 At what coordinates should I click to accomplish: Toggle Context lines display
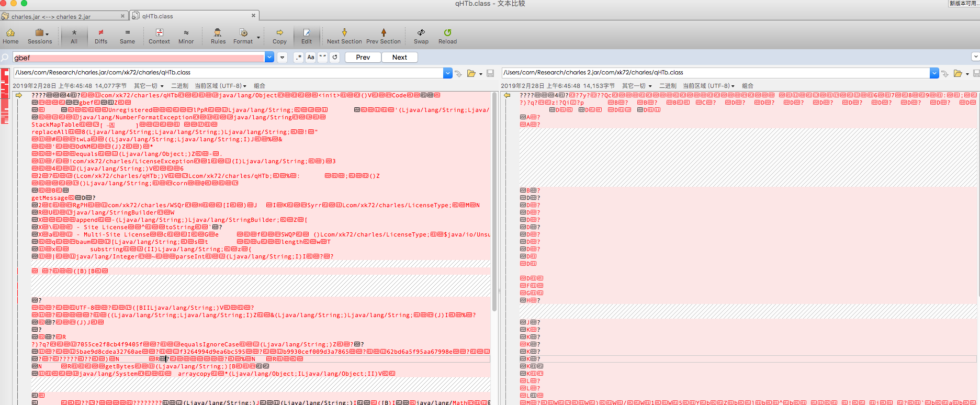159,36
